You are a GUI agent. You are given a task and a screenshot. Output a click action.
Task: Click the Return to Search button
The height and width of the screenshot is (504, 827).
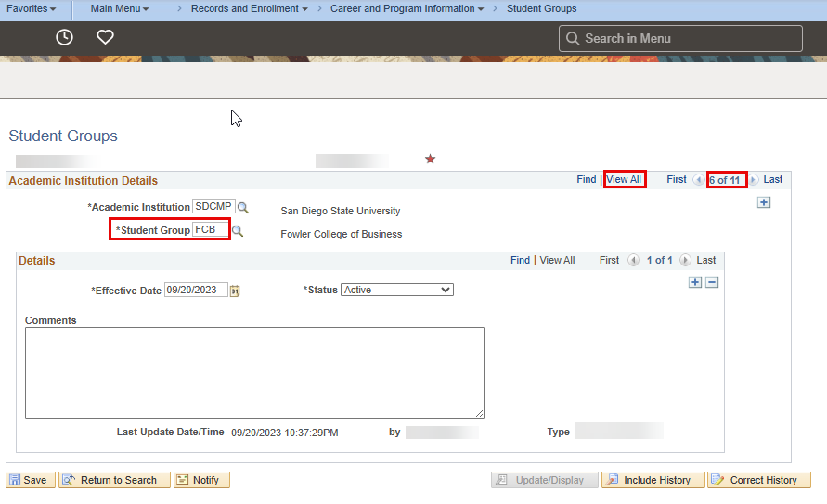pyautogui.click(x=114, y=480)
